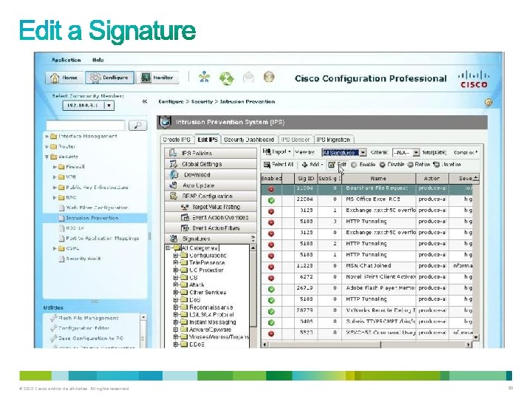Switch to the Security Dashboard tab
The height and width of the screenshot is (399, 532).
[249, 140]
